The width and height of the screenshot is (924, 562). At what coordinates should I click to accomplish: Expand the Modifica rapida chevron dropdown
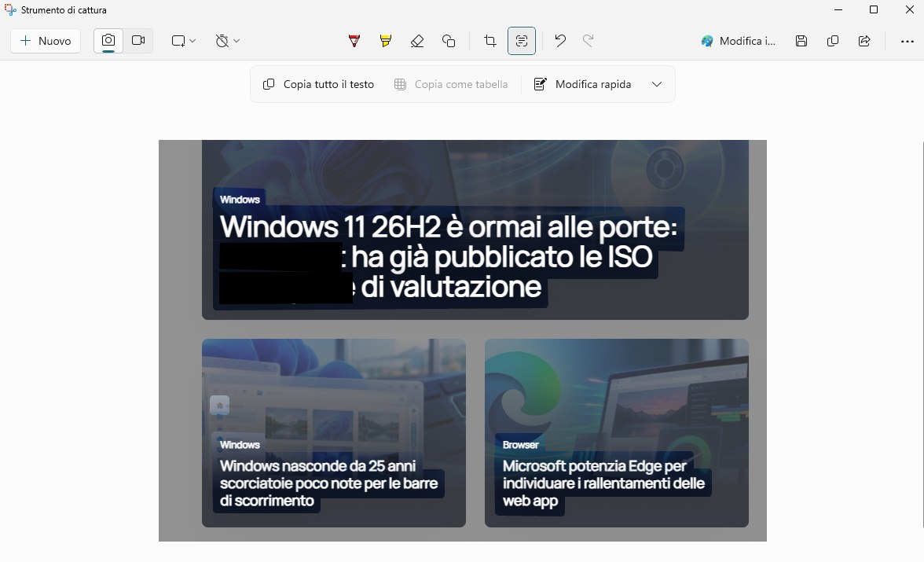(657, 84)
